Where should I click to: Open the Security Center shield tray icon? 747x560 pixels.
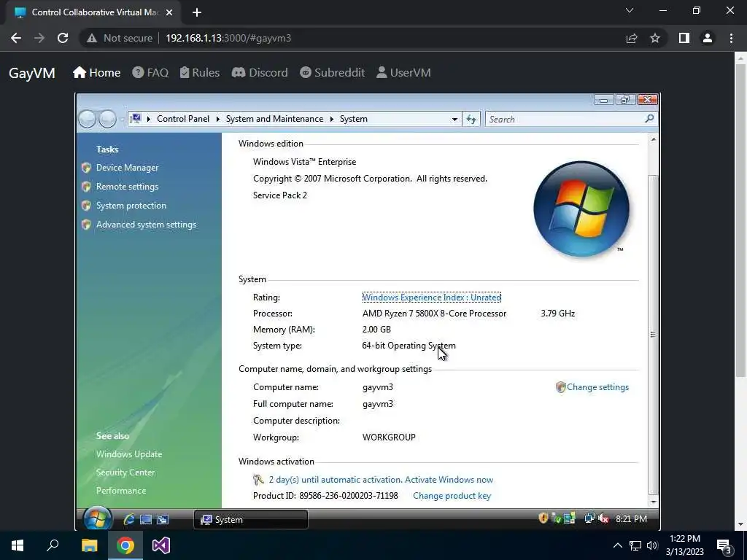543,518
